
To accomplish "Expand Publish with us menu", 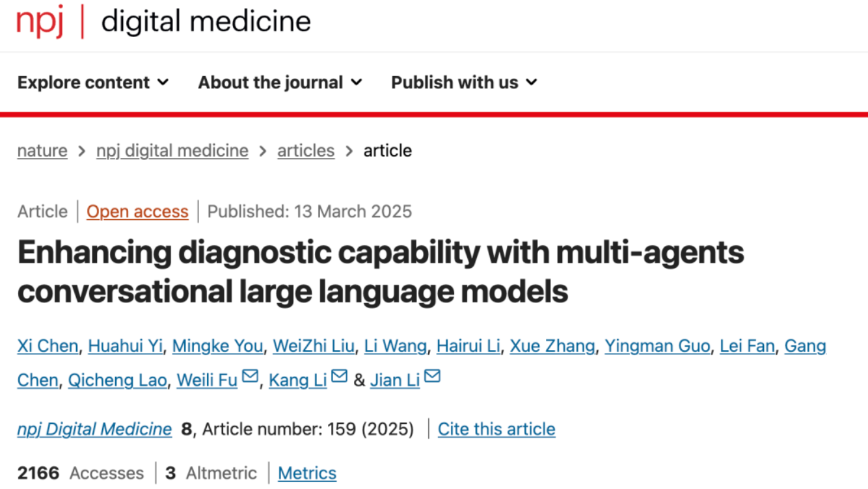I will point(464,83).
